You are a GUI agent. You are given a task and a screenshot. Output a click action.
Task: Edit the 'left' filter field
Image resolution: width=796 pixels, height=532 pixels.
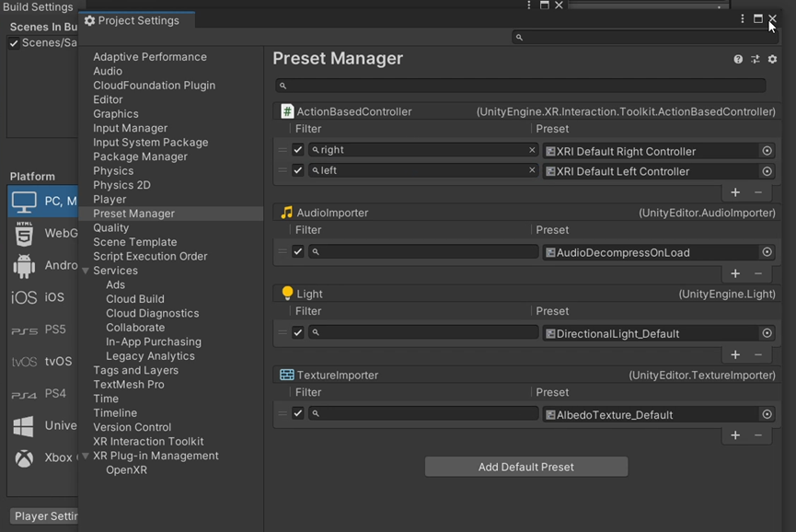pyautogui.click(x=423, y=170)
